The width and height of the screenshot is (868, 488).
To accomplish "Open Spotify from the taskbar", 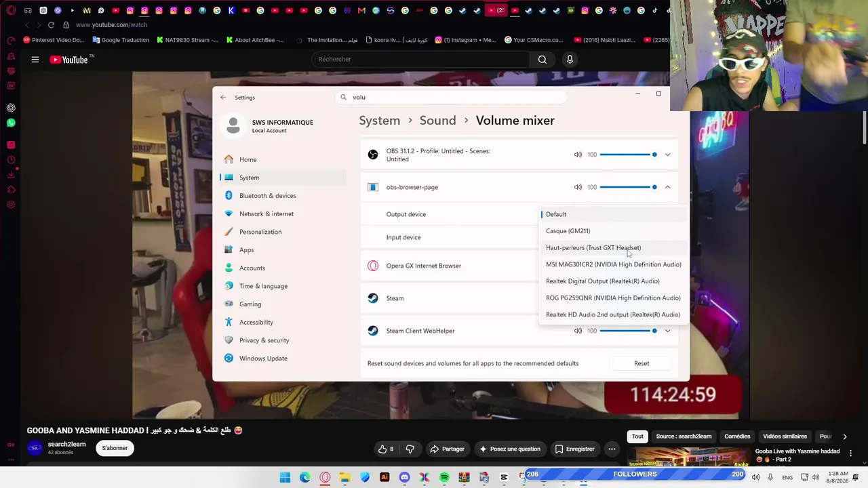I will [444, 478].
